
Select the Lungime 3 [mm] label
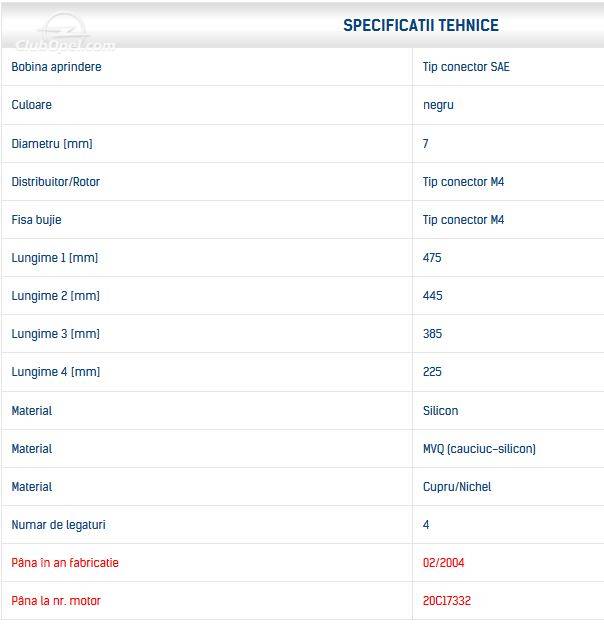pos(56,334)
